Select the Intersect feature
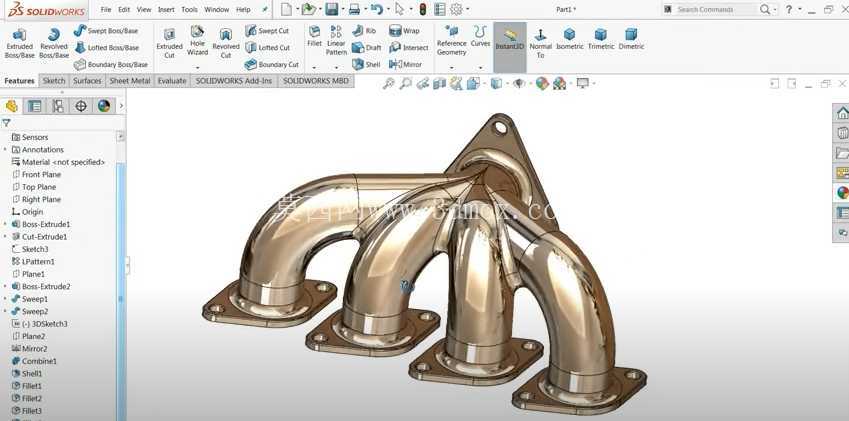The image size is (849, 421). point(409,48)
